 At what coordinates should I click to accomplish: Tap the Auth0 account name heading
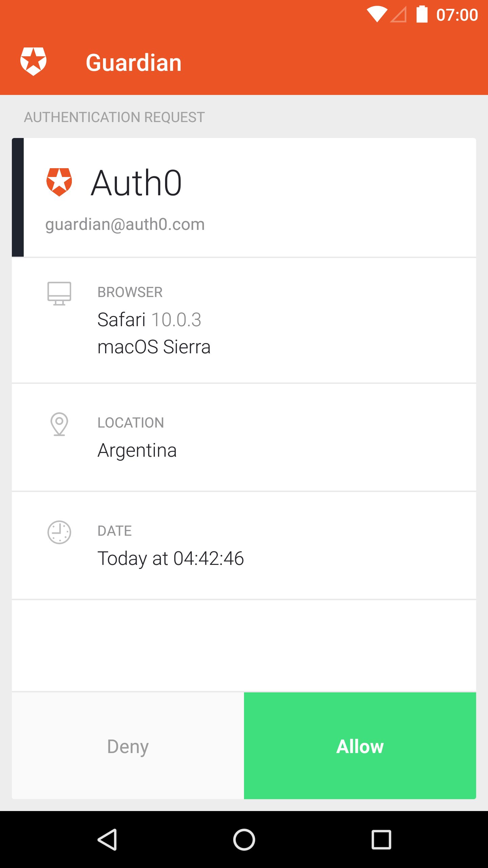tap(137, 183)
